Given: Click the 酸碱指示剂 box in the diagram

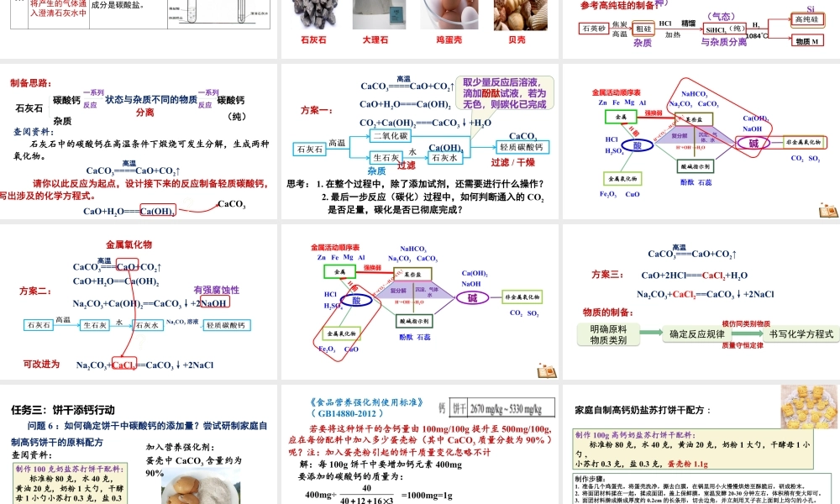Looking at the screenshot, I should click(x=413, y=321).
